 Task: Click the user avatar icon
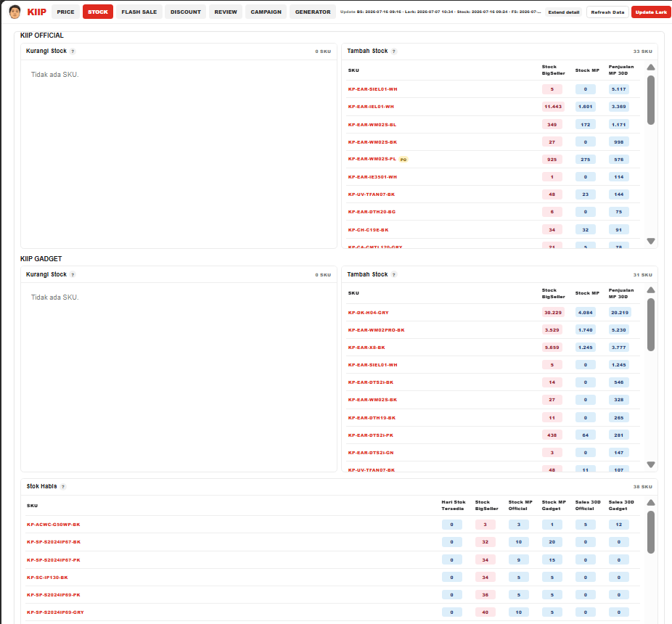(x=15, y=12)
